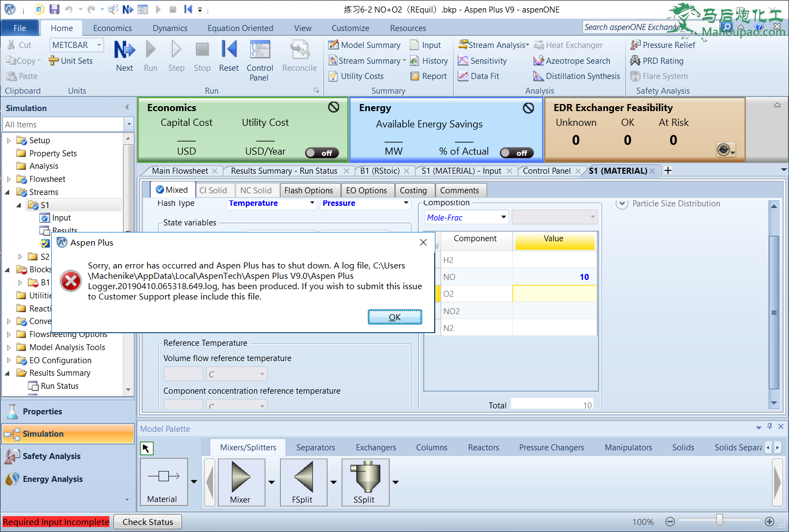Click the zoom slider handle
Image resolution: width=789 pixels, height=532 pixels.
coord(720,521)
